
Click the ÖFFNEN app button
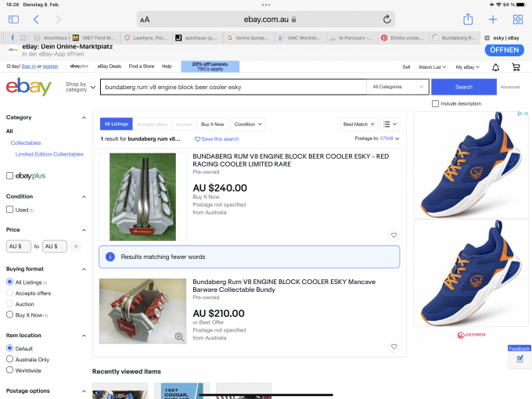pyautogui.click(x=504, y=50)
